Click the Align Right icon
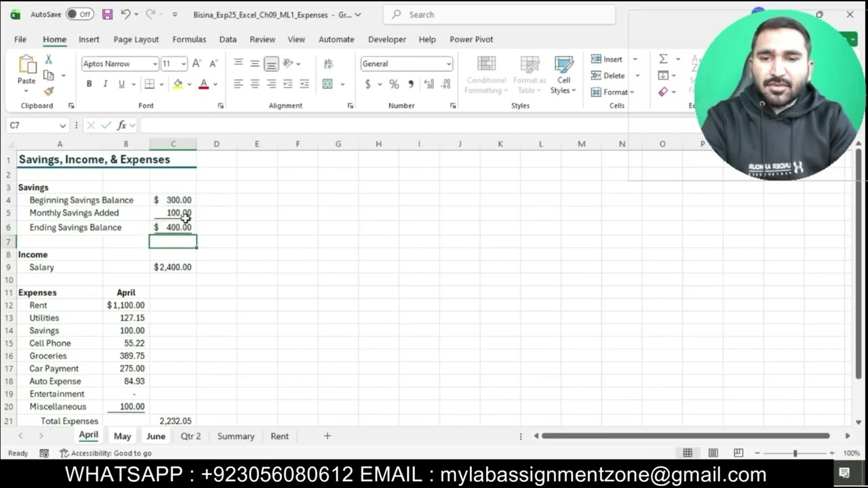The width and height of the screenshot is (868, 488). click(x=271, y=84)
